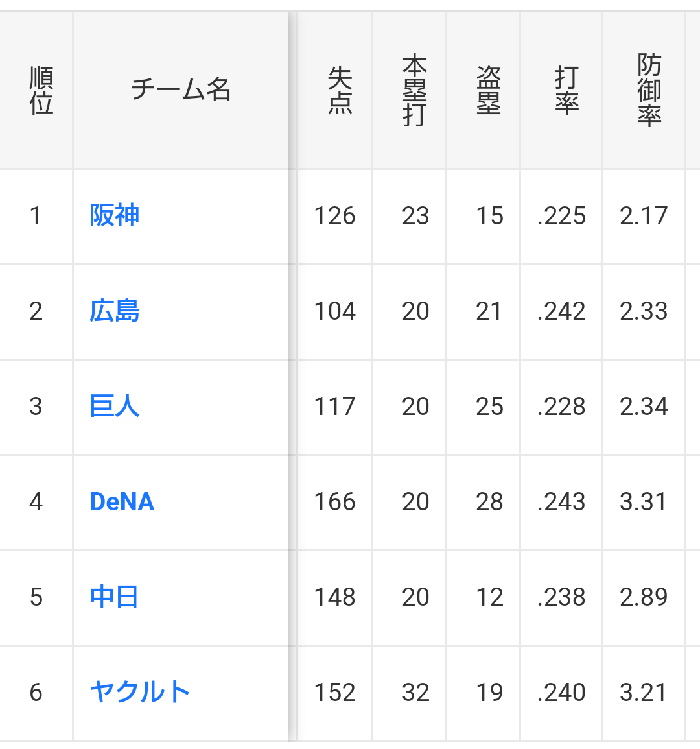Image resolution: width=700 pixels, height=749 pixels.
Task: Open the ヤクルト team link
Action: click(140, 692)
